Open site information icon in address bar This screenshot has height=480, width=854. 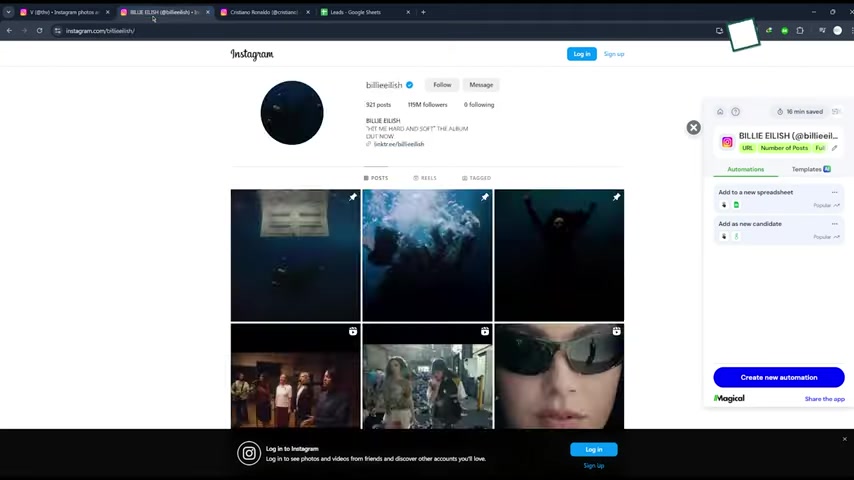pyautogui.click(x=58, y=31)
